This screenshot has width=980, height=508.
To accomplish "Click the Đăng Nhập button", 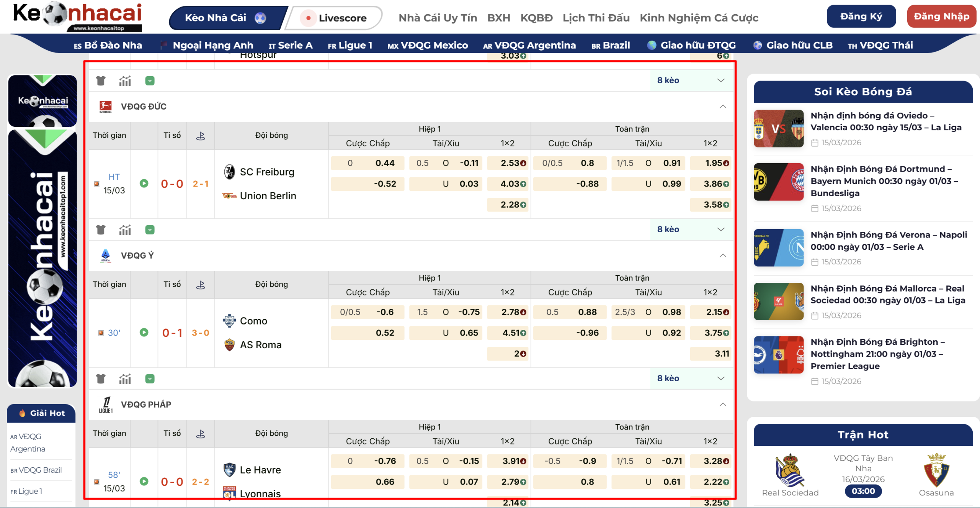I will pos(941,16).
